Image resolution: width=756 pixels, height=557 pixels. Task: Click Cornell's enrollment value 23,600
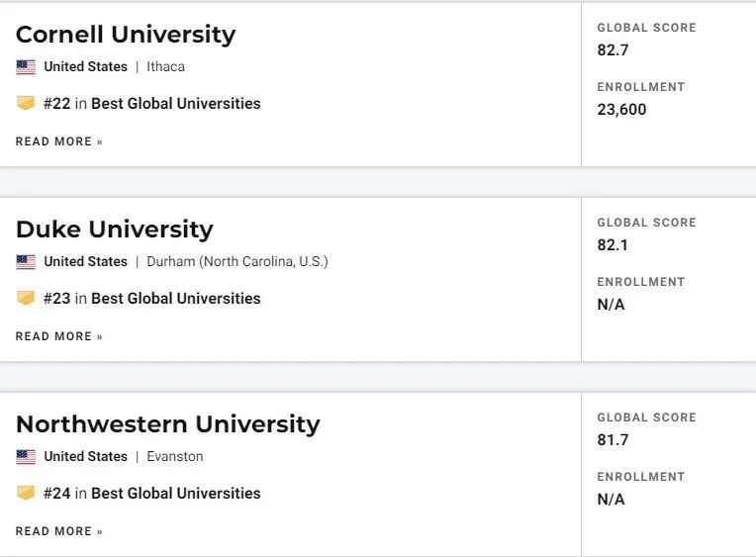tap(621, 110)
